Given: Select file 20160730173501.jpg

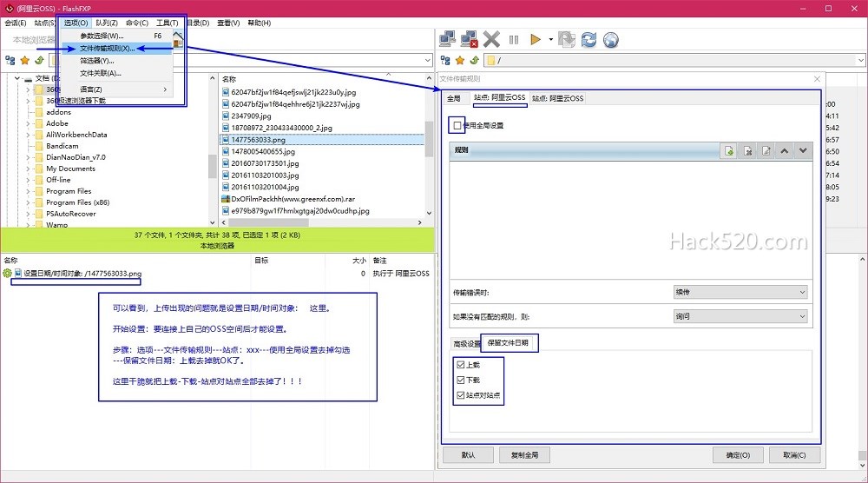Looking at the screenshot, I should click(x=265, y=163).
